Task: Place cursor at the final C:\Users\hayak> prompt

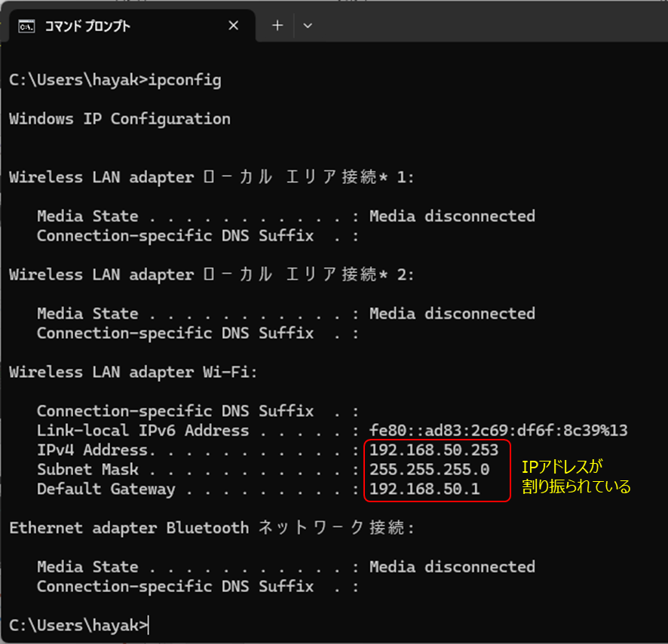Action: (x=149, y=625)
